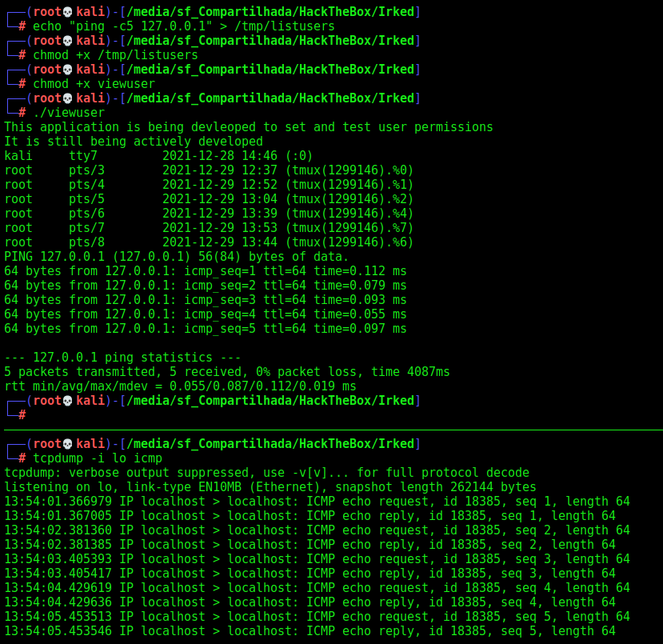
Task: Select the 'root pts/6' session row
Action: pyautogui.click(x=209, y=213)
